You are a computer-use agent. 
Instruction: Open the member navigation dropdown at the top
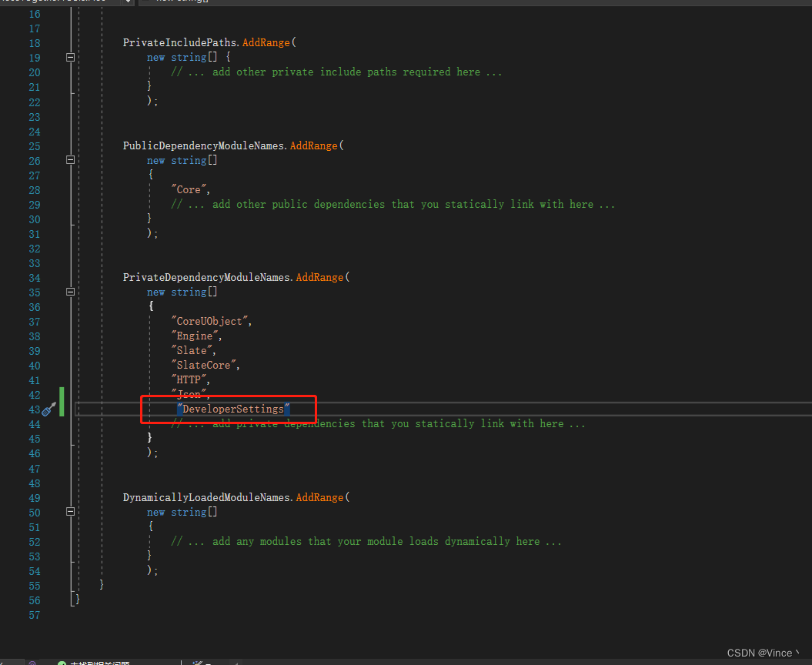(x=129, y=2)
